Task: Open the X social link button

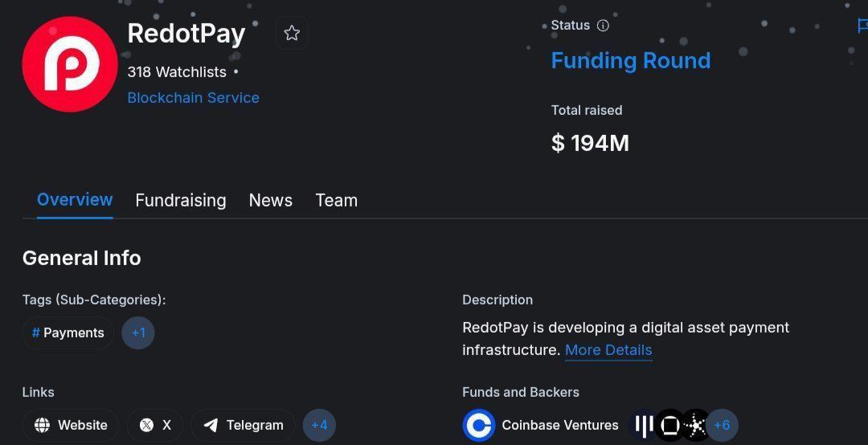Action: pyautogui.click(x=154, y=425)
